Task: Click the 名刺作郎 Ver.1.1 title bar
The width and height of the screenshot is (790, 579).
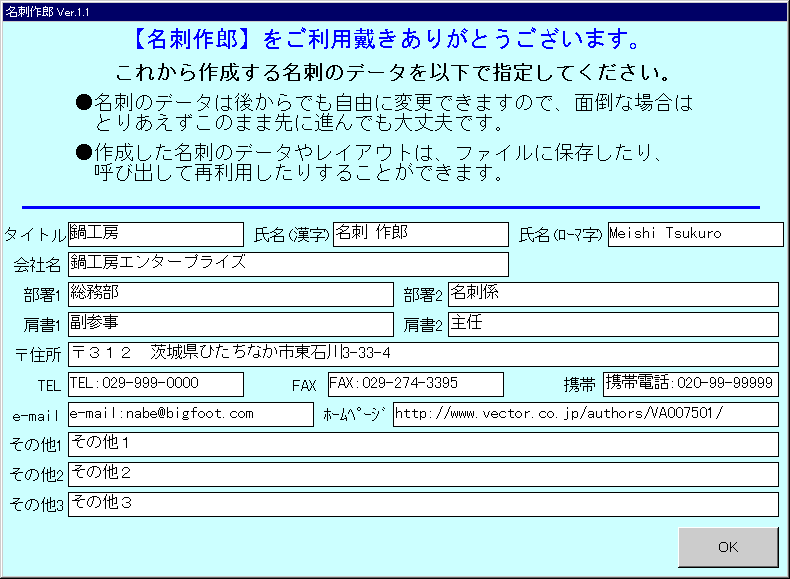Action: [x=395, y=12]
